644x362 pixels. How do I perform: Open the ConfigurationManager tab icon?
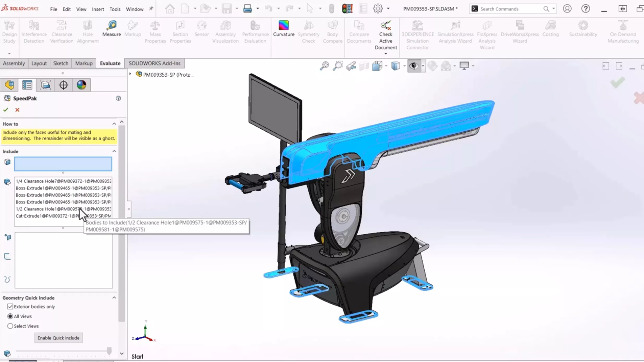[45, 85]
